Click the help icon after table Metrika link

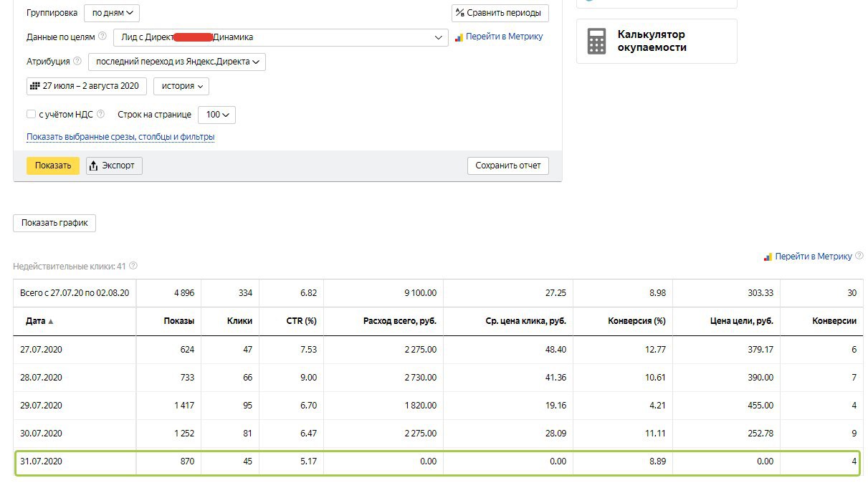point(859,256)
